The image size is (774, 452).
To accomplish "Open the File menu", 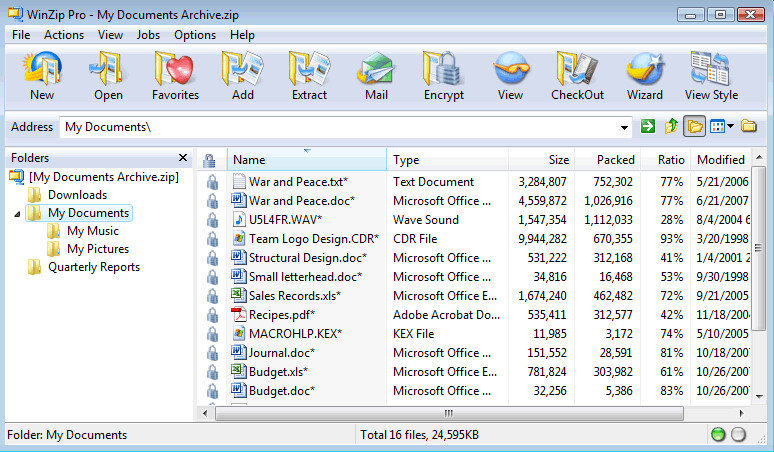I will click(x=21, y=35).
